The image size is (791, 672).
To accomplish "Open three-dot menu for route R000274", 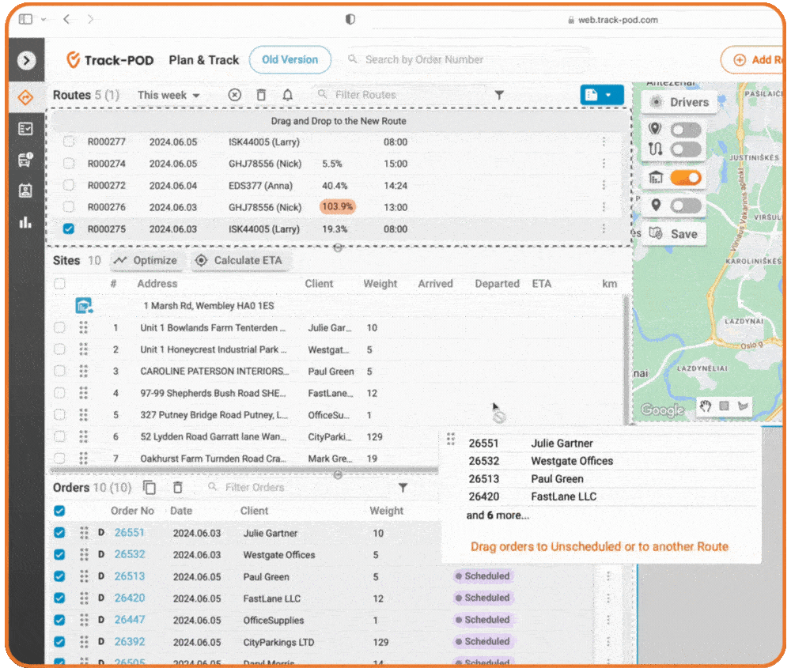I will click(x=604, y=164).
